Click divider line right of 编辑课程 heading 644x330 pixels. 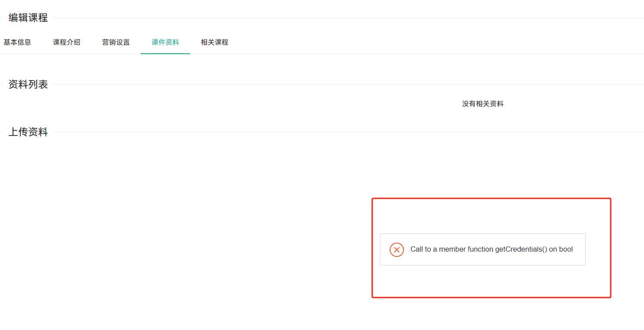point(346,18)
